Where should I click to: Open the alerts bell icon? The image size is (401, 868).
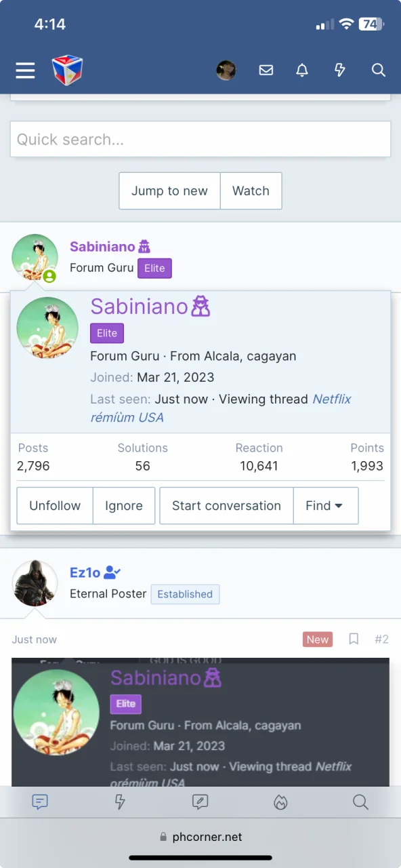click(x=302, y=70)
